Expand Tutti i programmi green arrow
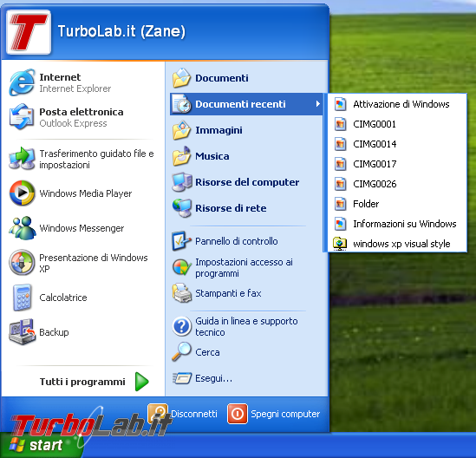 point(142,382)
